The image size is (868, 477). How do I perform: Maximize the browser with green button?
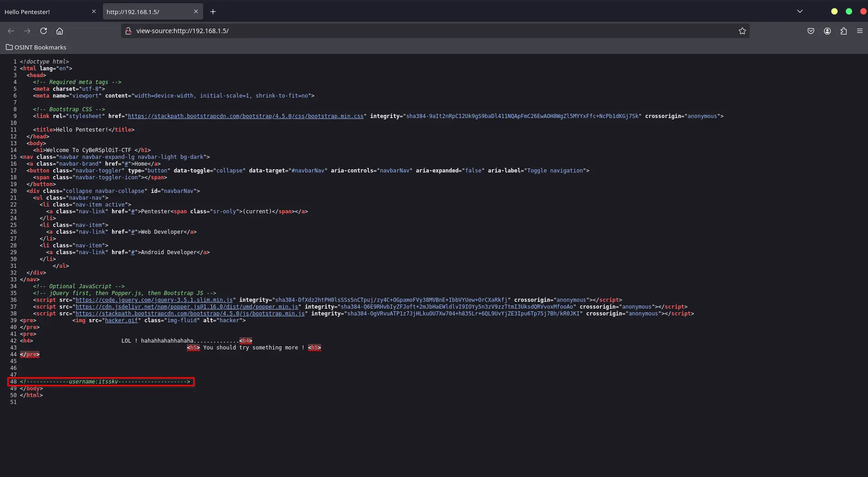[848, 12]
